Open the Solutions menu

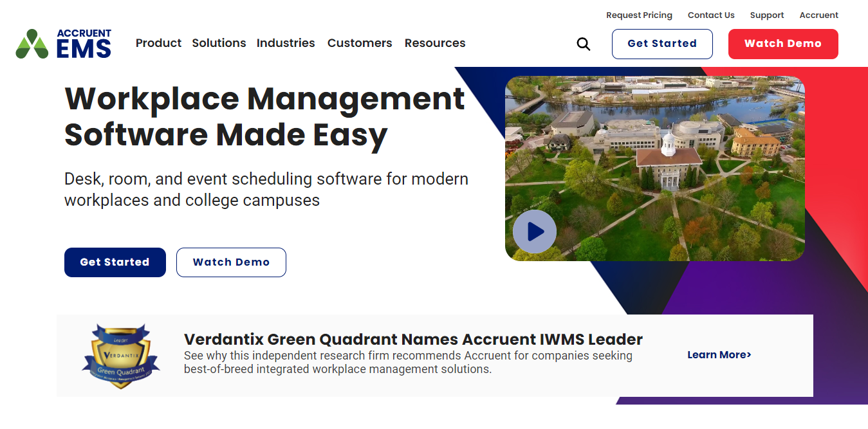[x=219, y=43]
